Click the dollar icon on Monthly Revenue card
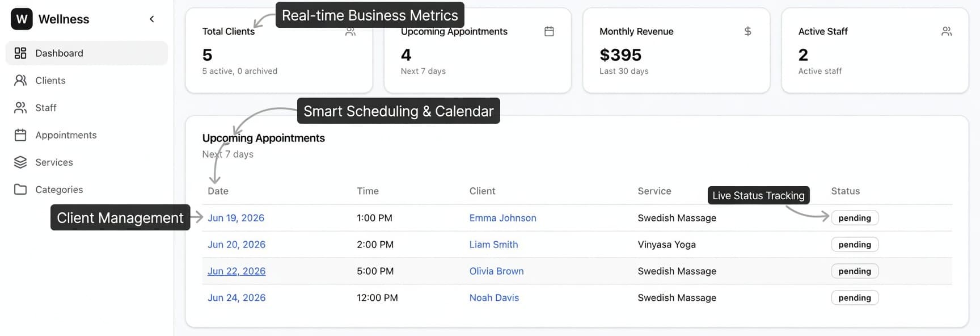980x336 pixels. point(747,31)
